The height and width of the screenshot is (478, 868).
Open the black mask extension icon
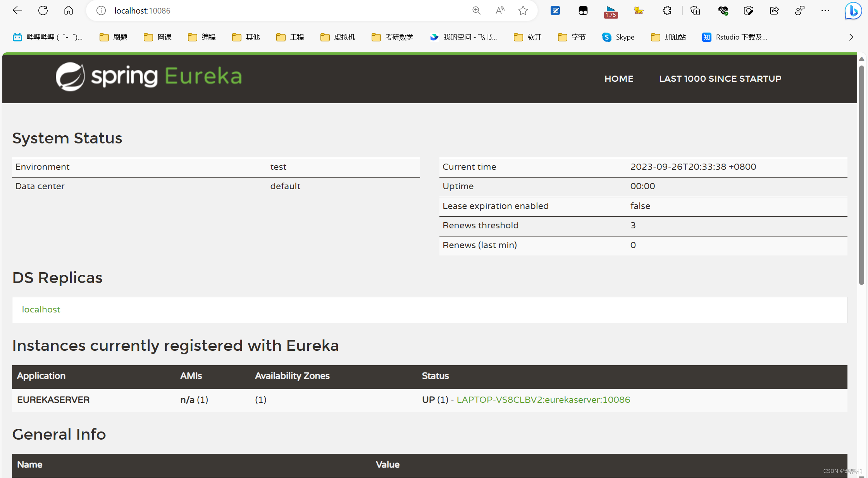[583, 10]
